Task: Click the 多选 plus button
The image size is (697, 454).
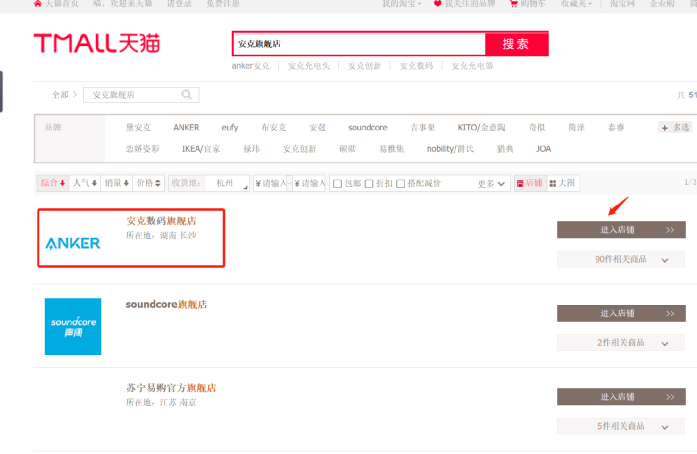Action: 675,128
